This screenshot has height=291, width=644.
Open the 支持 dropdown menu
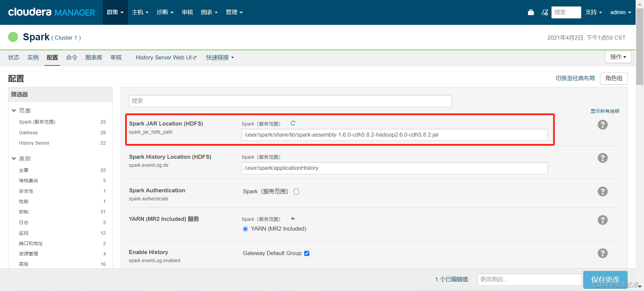click(593, 12)
